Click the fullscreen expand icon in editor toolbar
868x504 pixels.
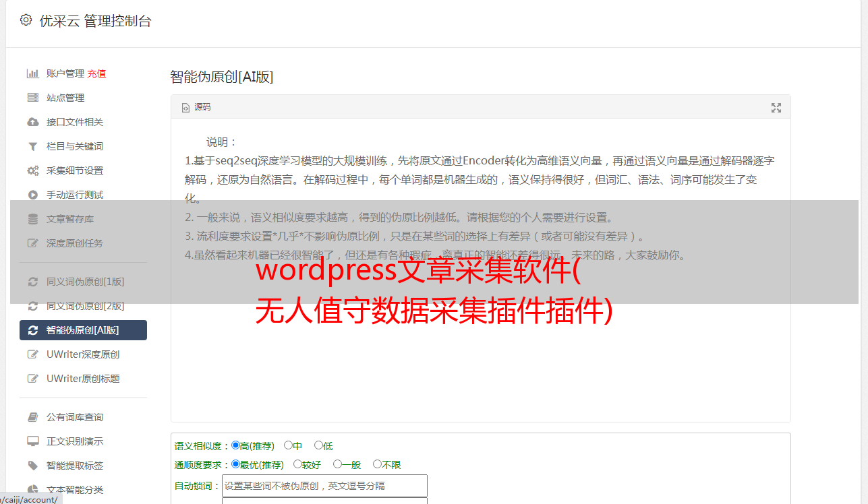776,108
